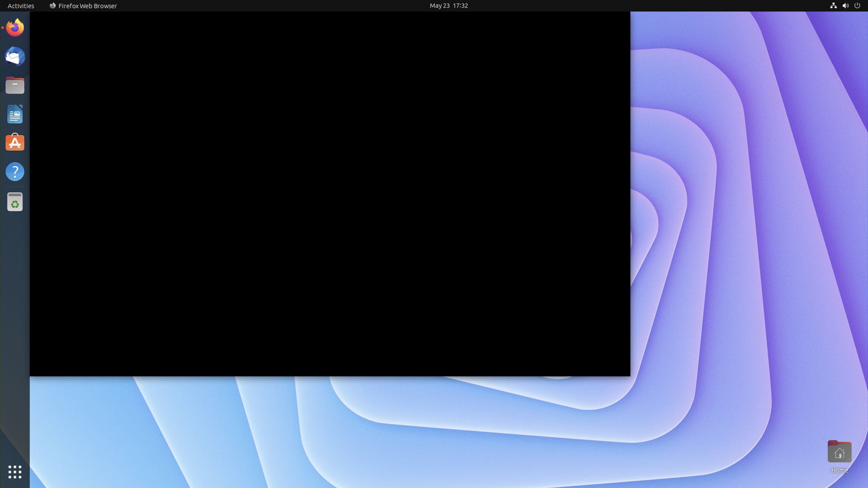Click the Firefox running-app indicator dot
The height and width of the screenshot is (488, 868).
2,28
